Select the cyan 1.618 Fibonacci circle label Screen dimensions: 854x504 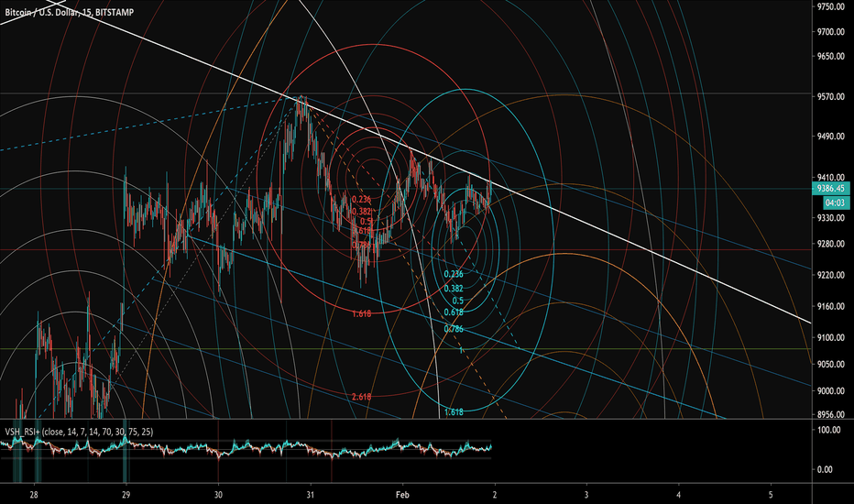coord(454,412)
